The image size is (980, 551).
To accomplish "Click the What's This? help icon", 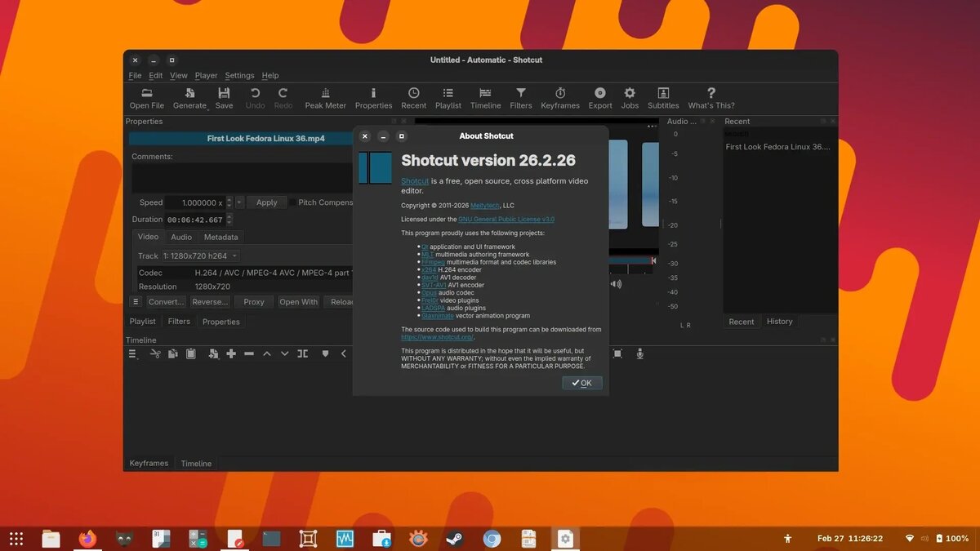I will [x=711, y=93].
